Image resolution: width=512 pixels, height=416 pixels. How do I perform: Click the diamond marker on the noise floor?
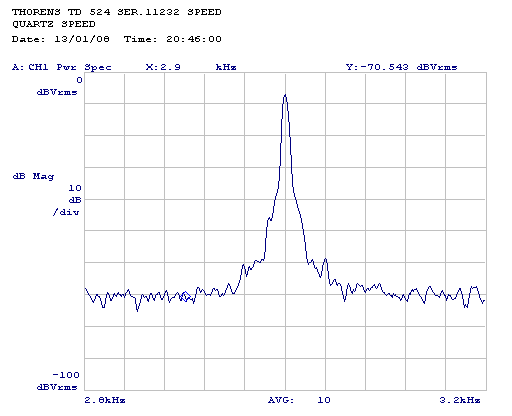pyautogui.click(x=186, y=296)
